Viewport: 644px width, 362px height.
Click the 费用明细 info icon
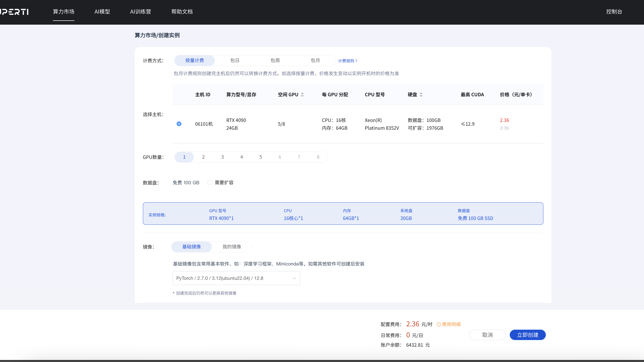pos(439,324)
